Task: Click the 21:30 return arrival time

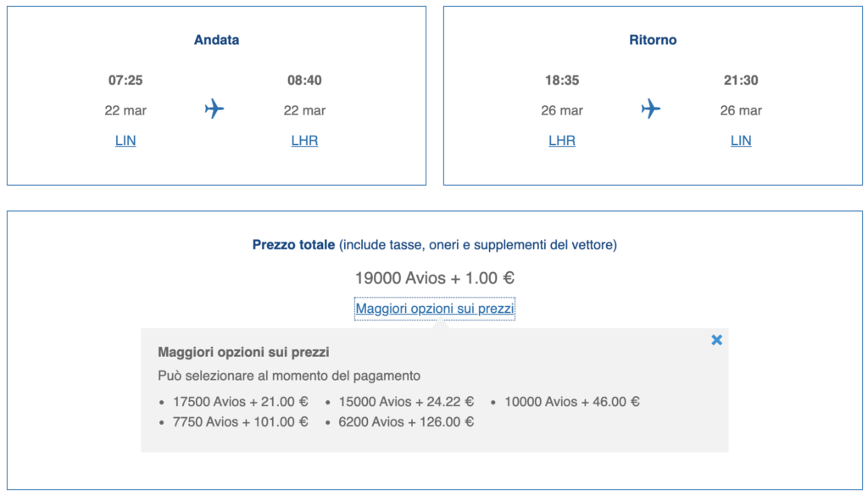Action: point(741,81)
